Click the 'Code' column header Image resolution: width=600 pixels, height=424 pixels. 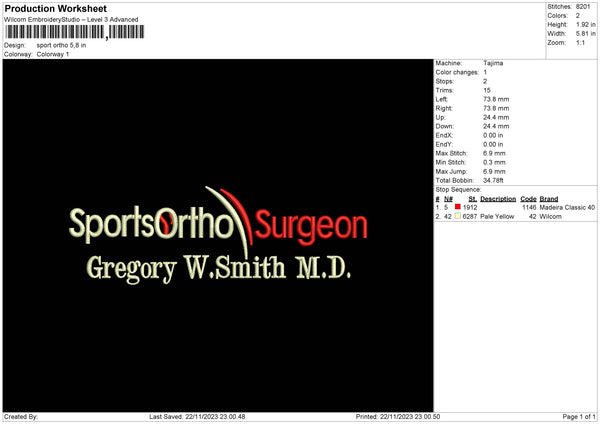pyautogui.click(x=528, y=199)
